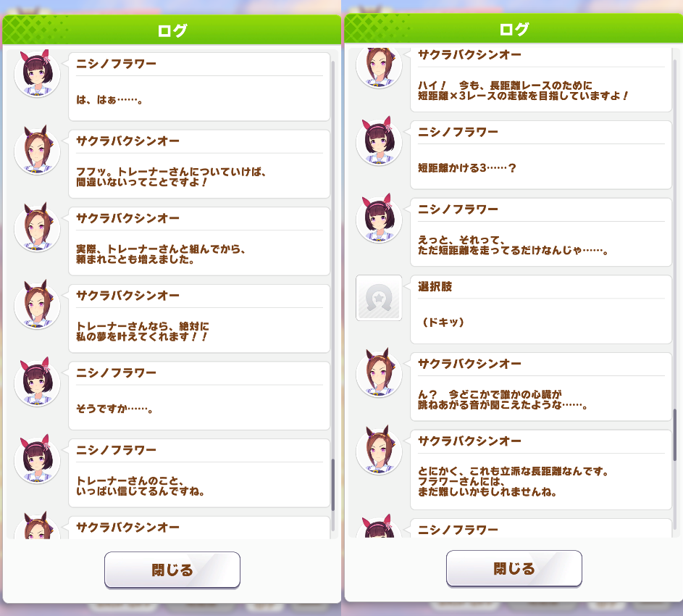Click the 選択肢 horseshoe icon
Screen dimensions: 683x616
379,298
